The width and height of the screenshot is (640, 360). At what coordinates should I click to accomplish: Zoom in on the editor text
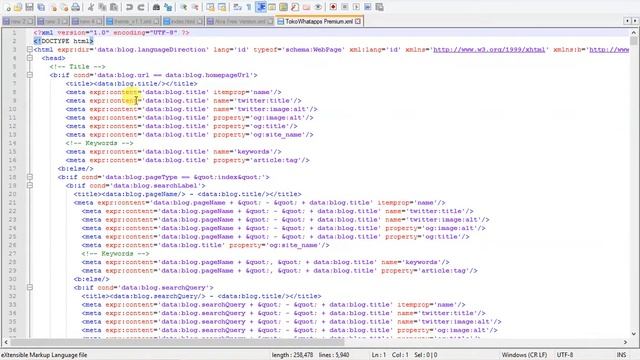pyautogui.click(x=184, y=7)
